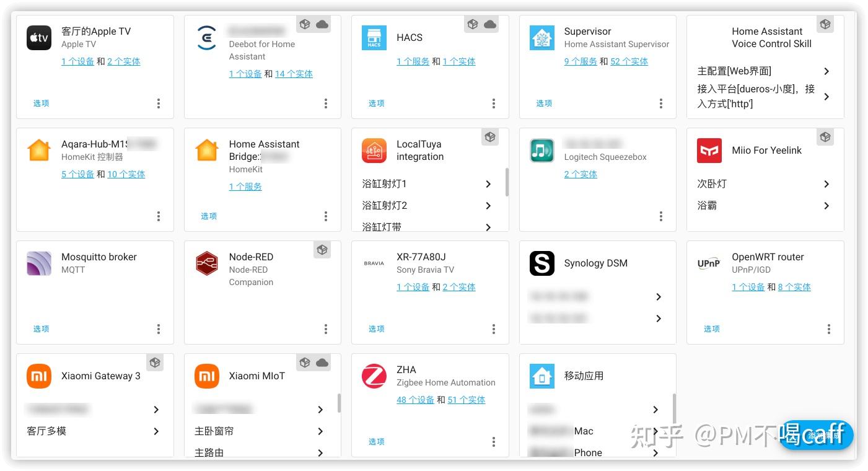Click the cloud badge on Xiaomi MIoT card
This screenshot has height=471, width=868.
(322, 363)
